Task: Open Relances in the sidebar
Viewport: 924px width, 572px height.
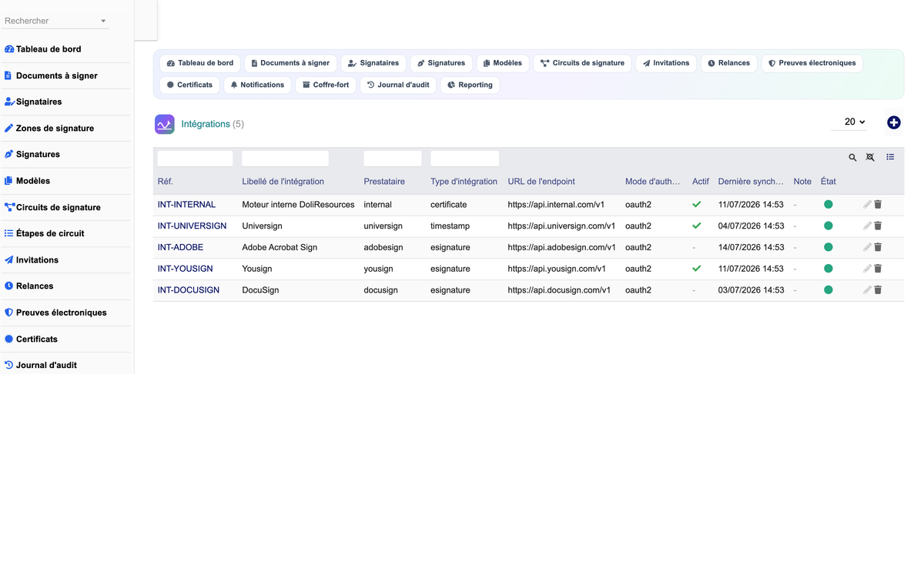Action: (35, 286)
